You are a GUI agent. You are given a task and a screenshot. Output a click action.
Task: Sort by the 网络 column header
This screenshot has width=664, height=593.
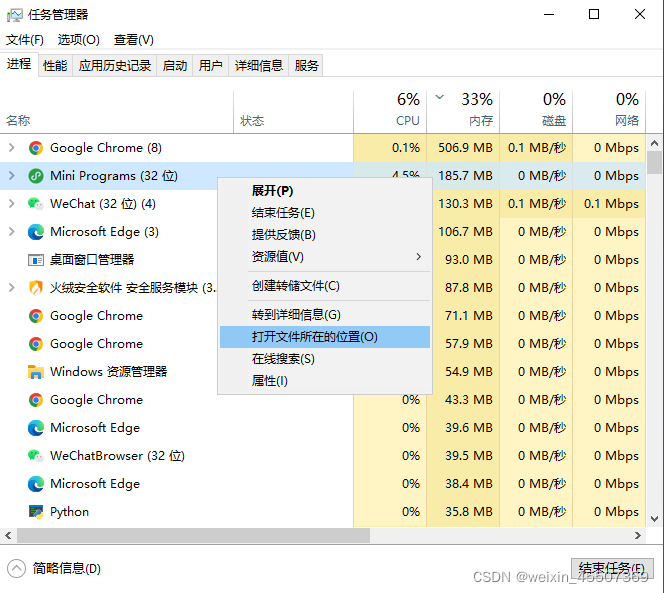tap(609, 112)
